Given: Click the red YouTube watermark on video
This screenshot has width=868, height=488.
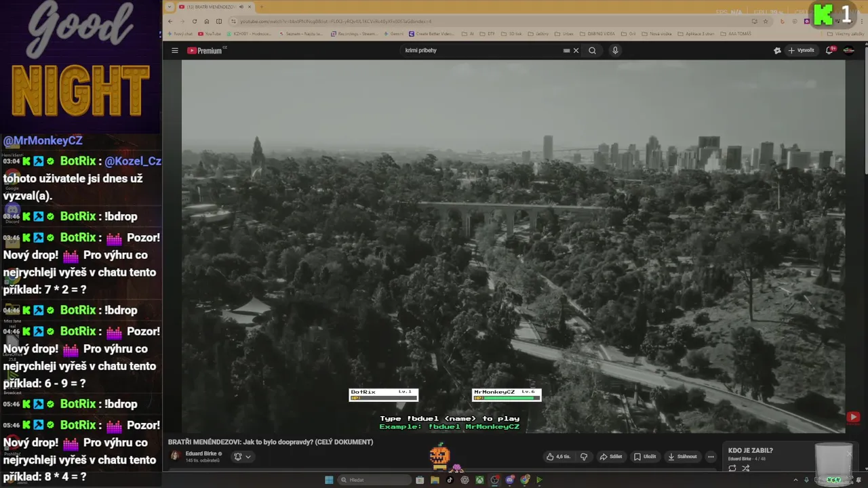Looking at the screenshot, I should click(x=853, y=418).
